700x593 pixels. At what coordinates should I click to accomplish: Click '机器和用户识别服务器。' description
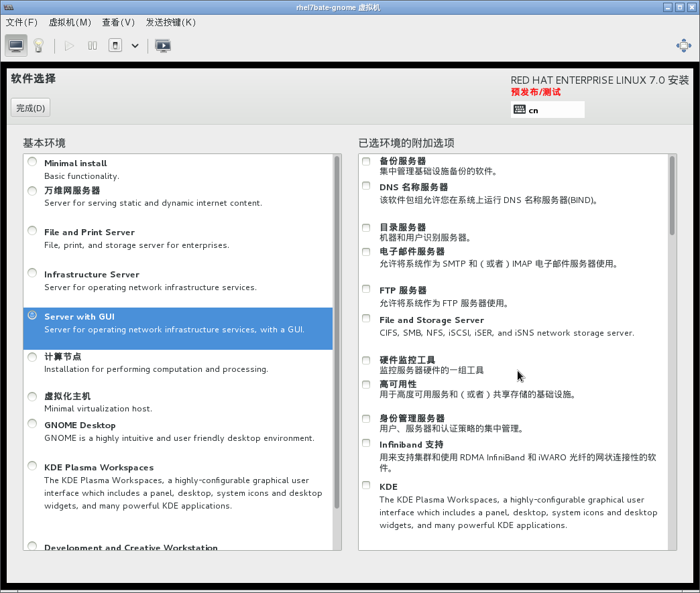[425, 237]
